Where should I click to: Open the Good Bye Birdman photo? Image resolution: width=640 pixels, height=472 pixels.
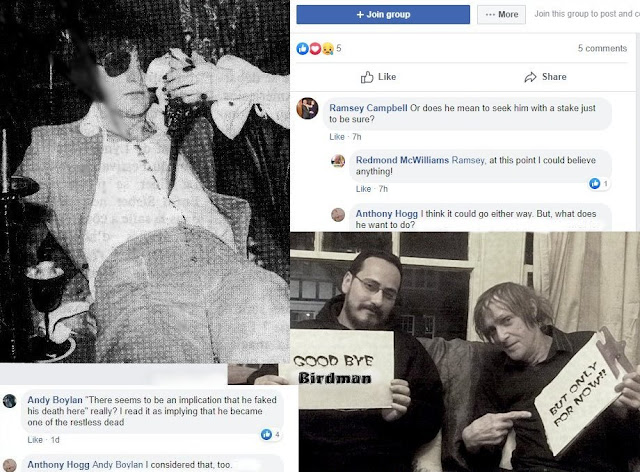(x=465, y=352)
